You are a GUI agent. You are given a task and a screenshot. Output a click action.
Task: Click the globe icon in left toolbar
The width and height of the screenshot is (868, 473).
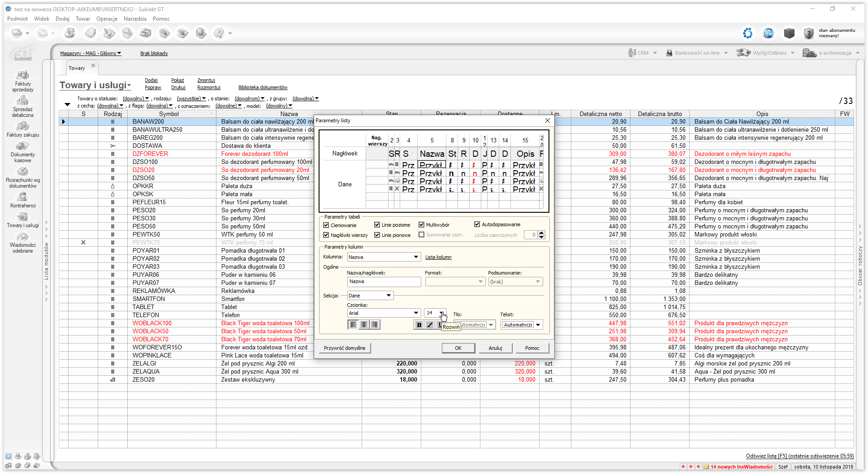tap(201, 33)
